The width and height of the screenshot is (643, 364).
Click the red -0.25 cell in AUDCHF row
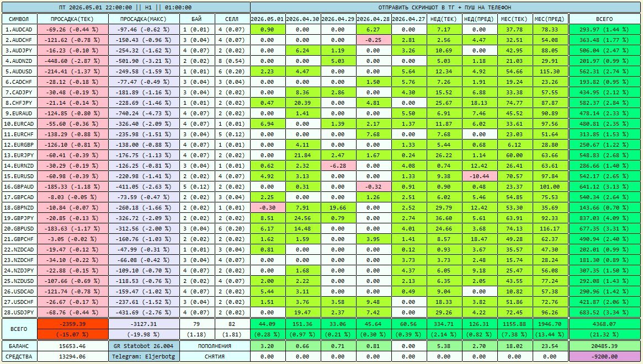tap(373, 40)
